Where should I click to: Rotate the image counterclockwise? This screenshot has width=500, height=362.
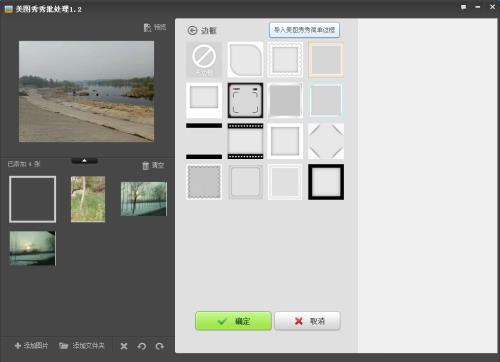[x=142, y=346]
